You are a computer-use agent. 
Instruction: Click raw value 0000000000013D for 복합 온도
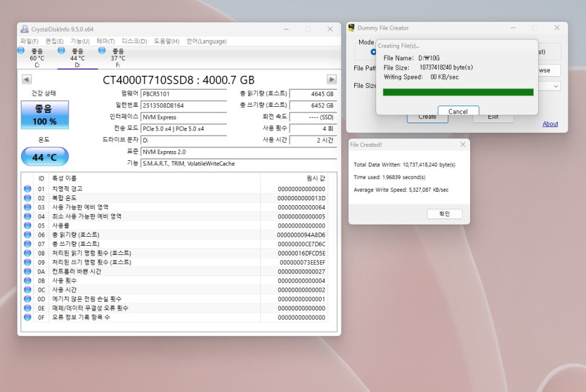click(301, 198)
